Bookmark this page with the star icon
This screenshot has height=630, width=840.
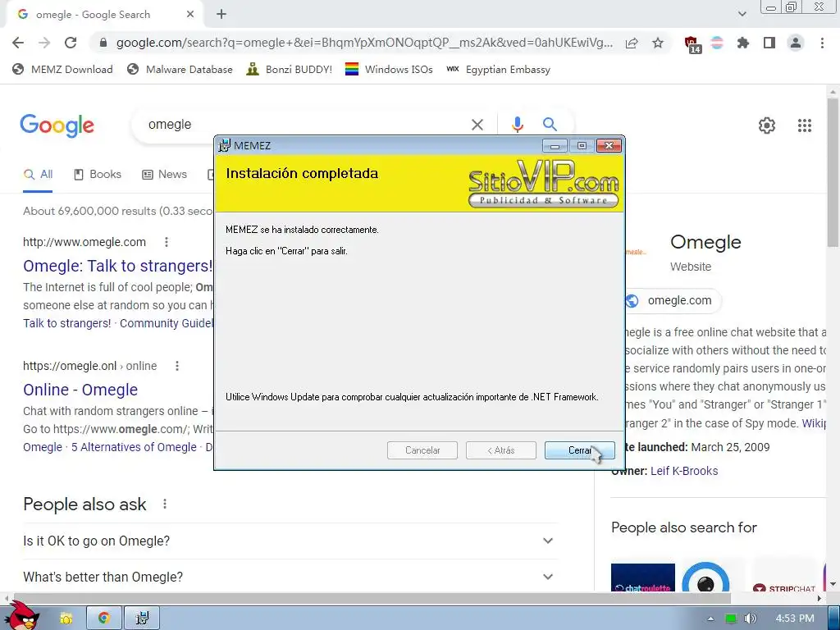coord(658,43)
